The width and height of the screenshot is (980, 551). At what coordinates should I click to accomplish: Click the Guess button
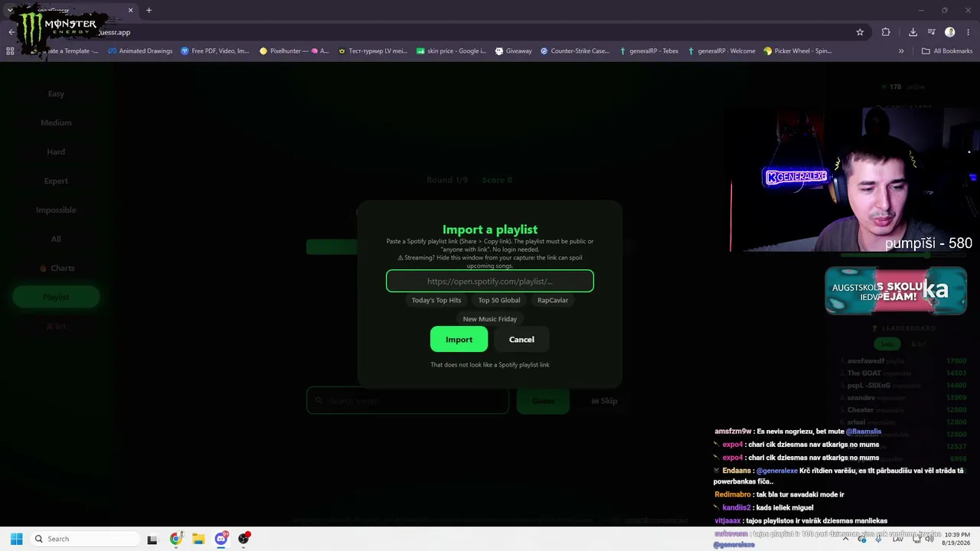[x=543, y=401]
